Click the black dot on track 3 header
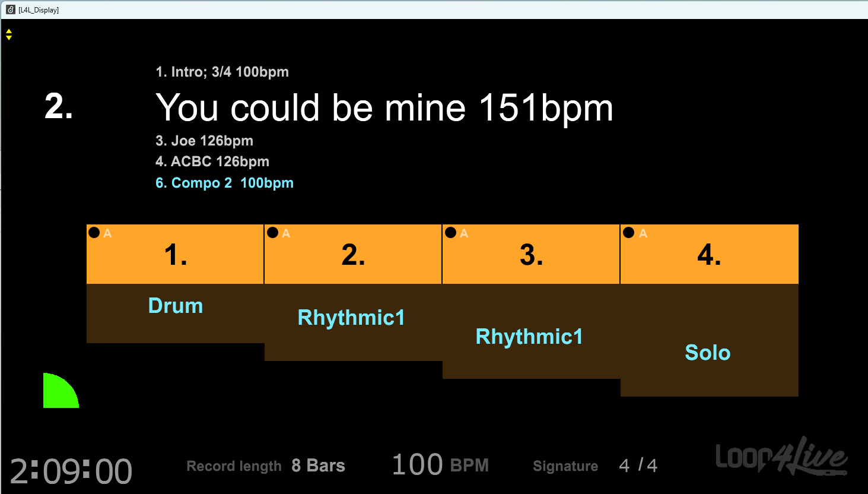This screenshot has height=494, width=868. tap(450, 232)
